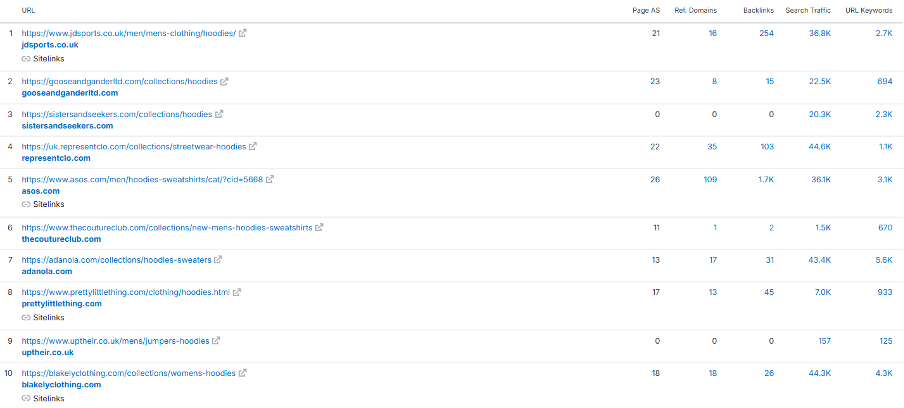Open the gooseandganderltd.com domain link
The height and width of the screenshot is (408, 904).
coord(70,93)
